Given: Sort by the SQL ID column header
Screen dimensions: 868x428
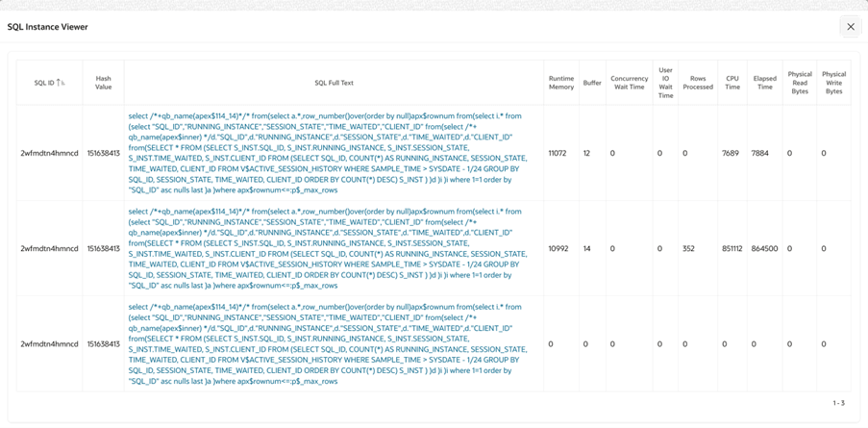Looking at the screenshot, I should [46, 83].
